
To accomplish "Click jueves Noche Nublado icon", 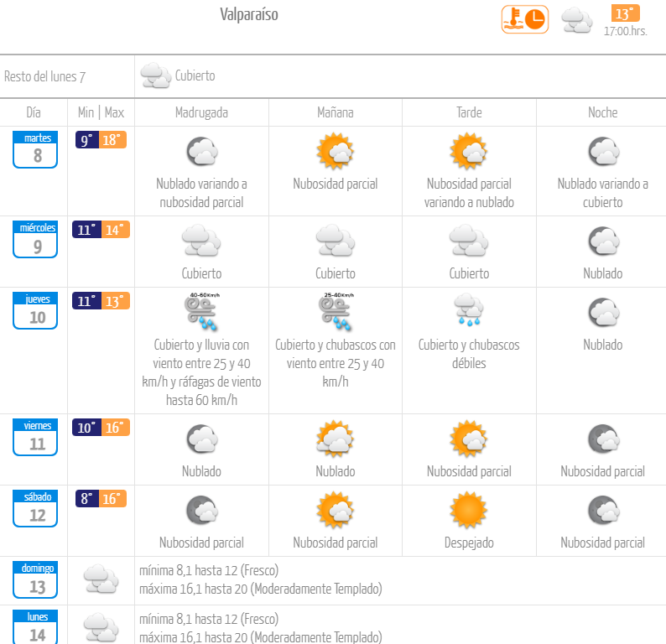I will click(604, 312).
